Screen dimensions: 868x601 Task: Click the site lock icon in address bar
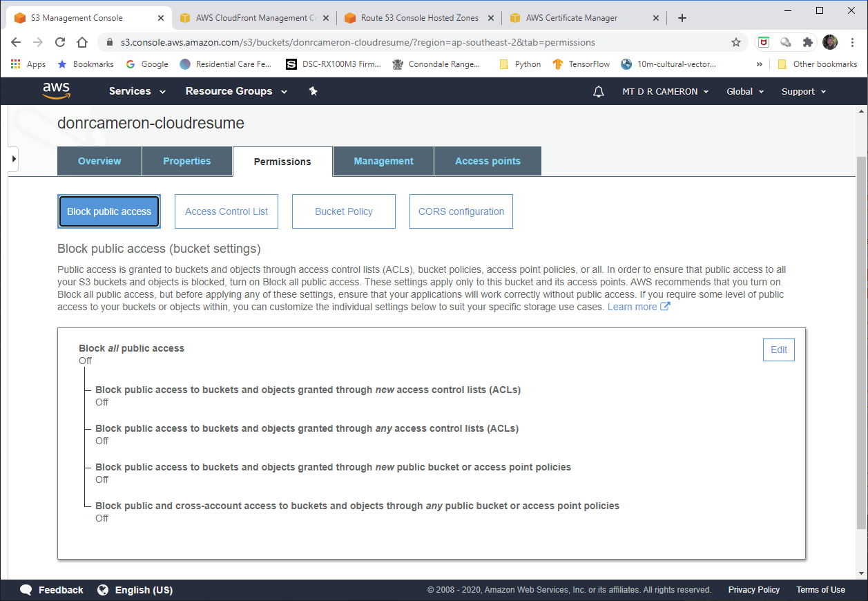(x=109, y=42)
